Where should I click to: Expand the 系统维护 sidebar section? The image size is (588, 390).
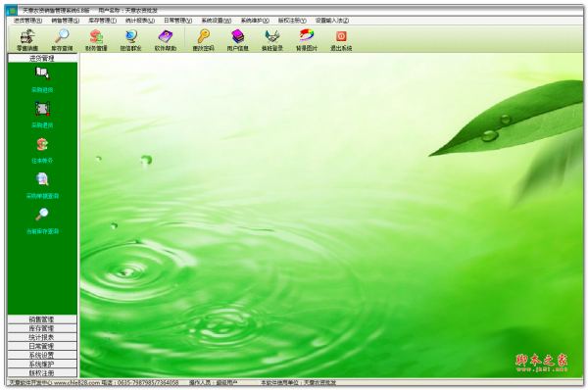tap(42, 364)
